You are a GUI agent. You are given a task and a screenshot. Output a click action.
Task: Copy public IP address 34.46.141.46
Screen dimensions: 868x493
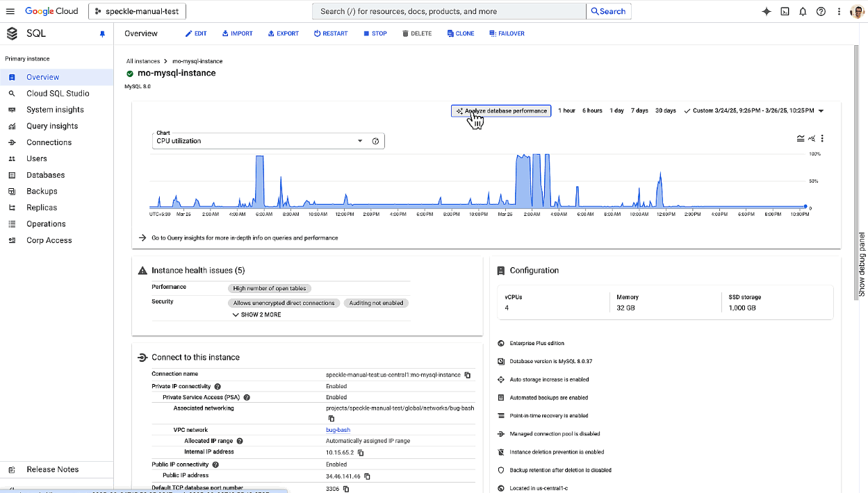point(367,476)
